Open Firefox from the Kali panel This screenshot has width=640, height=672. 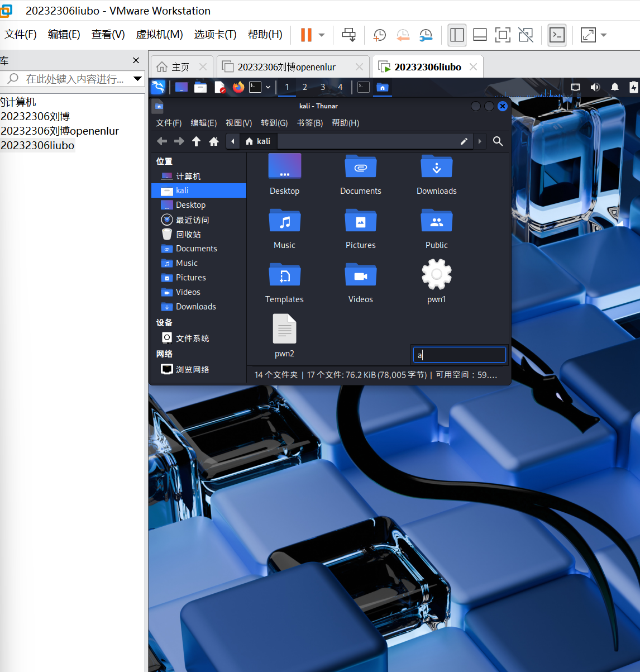pos(238,87)
